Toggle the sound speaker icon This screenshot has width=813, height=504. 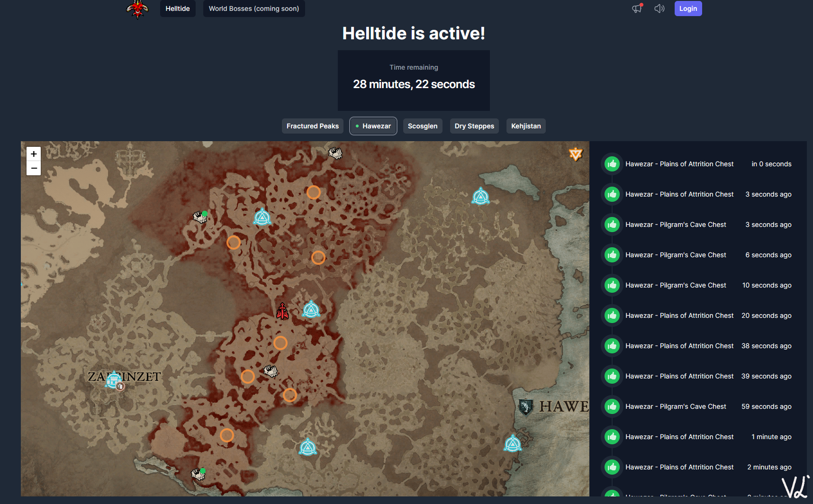(659, 9)
